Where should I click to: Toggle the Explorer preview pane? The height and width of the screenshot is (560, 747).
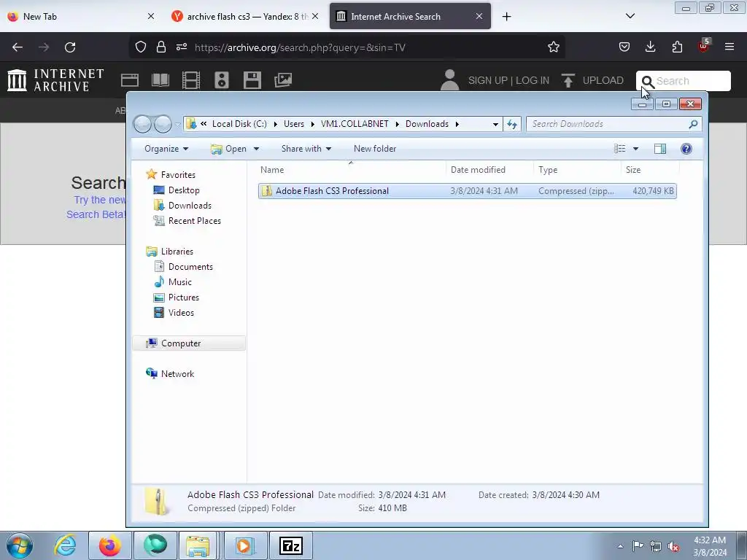[x=659, y=149]
